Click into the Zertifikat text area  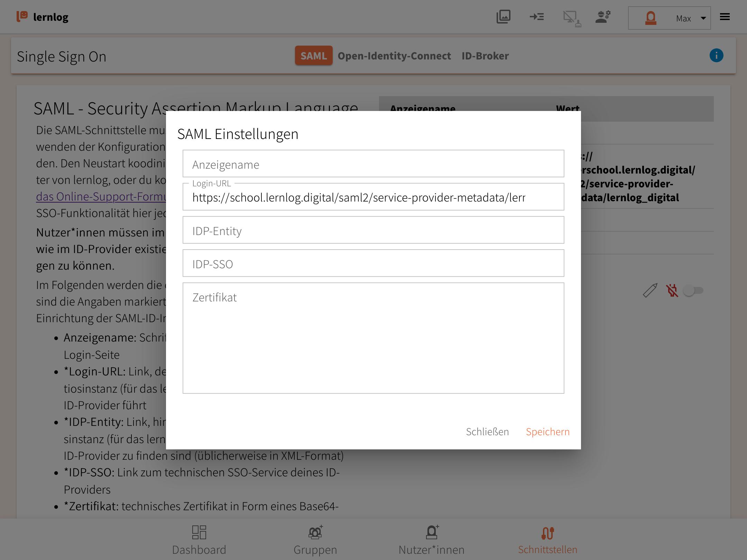[x=373, y=338]
